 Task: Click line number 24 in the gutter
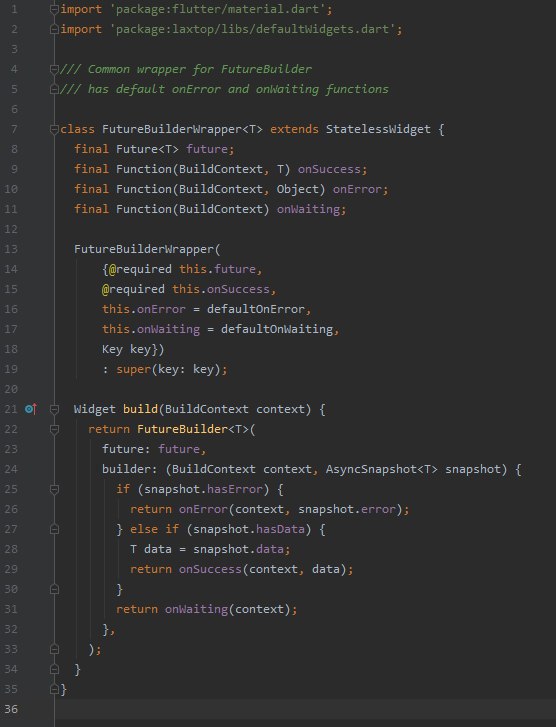click(x=11, y=469)
